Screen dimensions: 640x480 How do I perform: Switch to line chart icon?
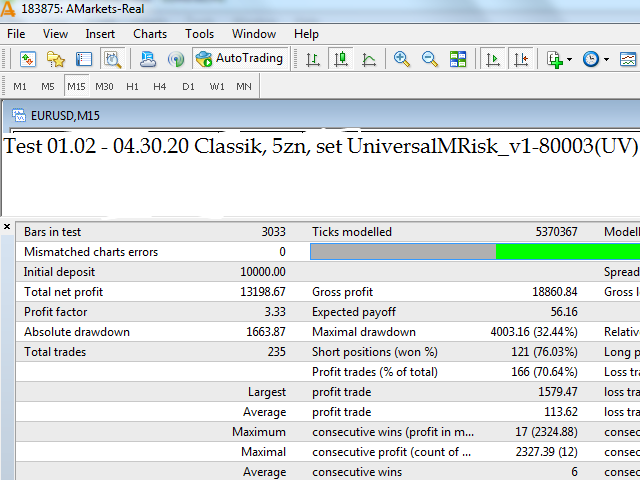369,60
